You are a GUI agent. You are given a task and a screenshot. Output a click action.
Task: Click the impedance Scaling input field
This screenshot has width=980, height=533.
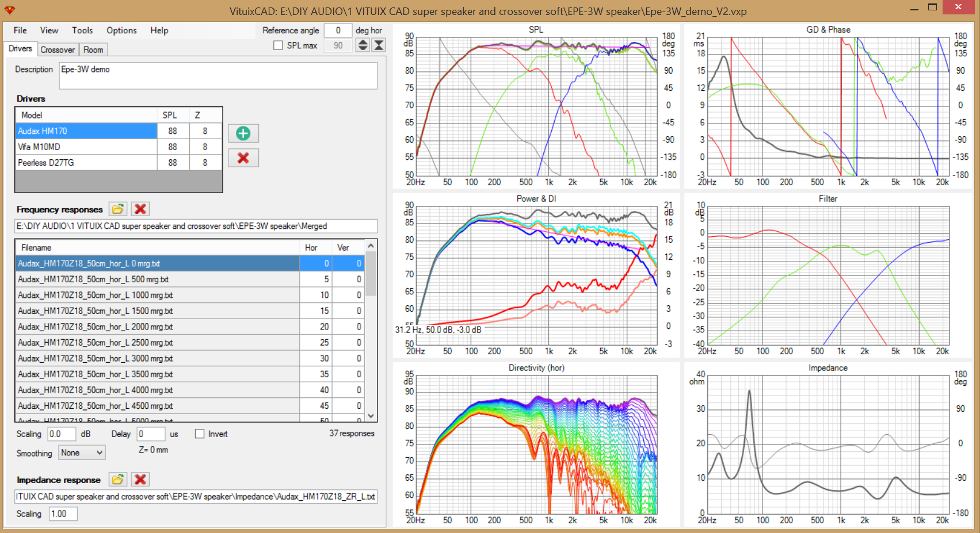pyautogui.click(x=63, y=513)
